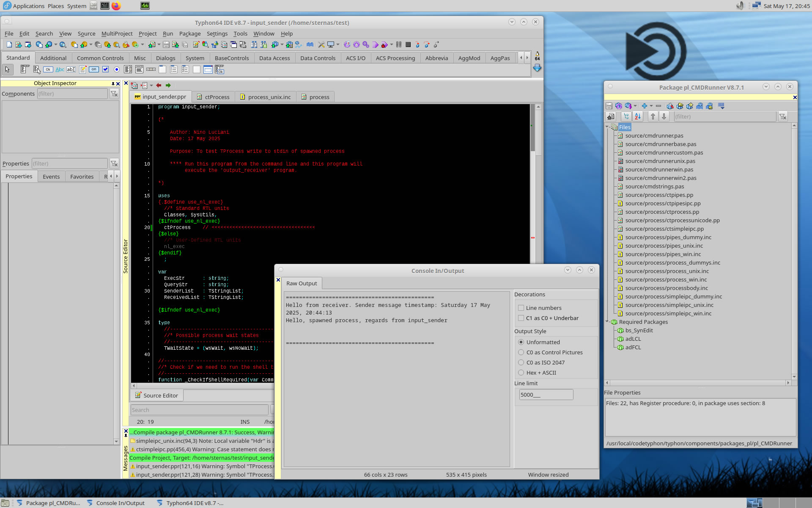
Task: Select the TRadioButton component in the palette
Action: click(117, 69)
